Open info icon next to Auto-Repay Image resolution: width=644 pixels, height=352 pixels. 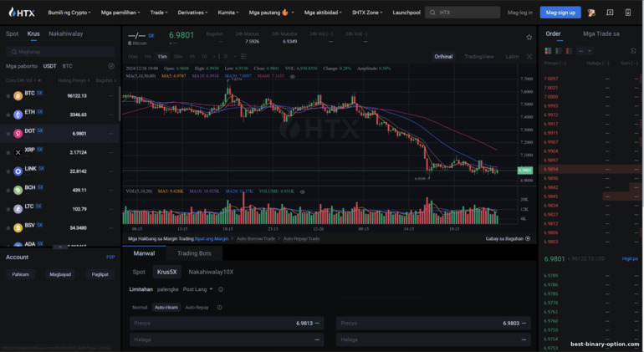(219, 307)
